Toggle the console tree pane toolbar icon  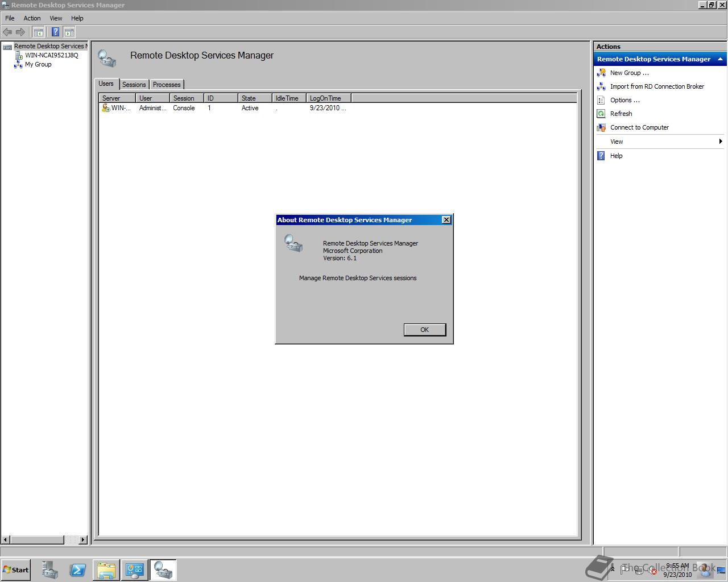pyautogui.click(x=38, y=32)
